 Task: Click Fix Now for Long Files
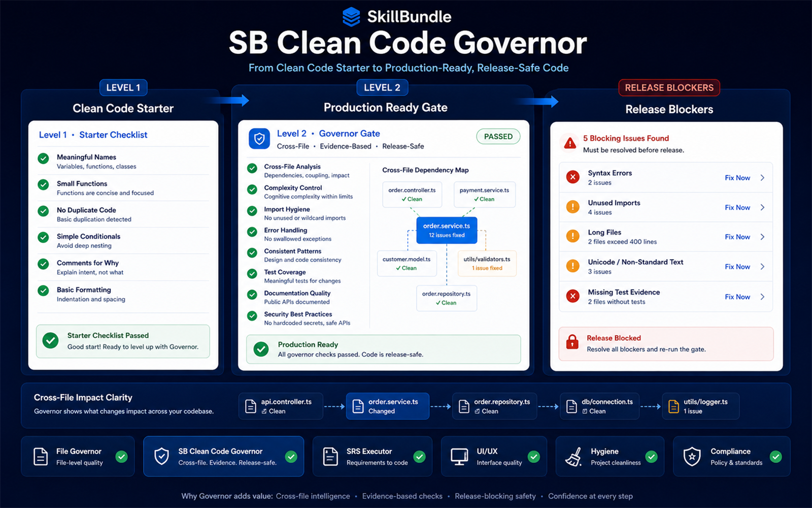pyautogui.click(x=737, y=237)
